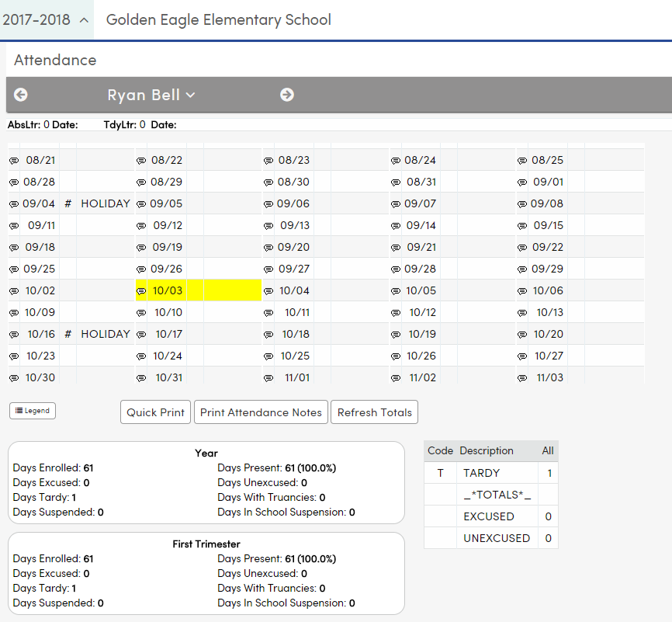Click the Print Attendance Notes button

pyautogui.click(x=261, y=412)
